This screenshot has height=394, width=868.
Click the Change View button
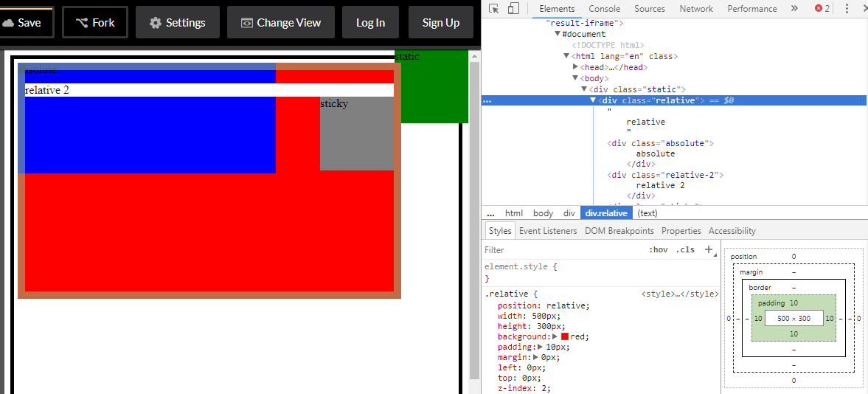click(x=281, y=22)
